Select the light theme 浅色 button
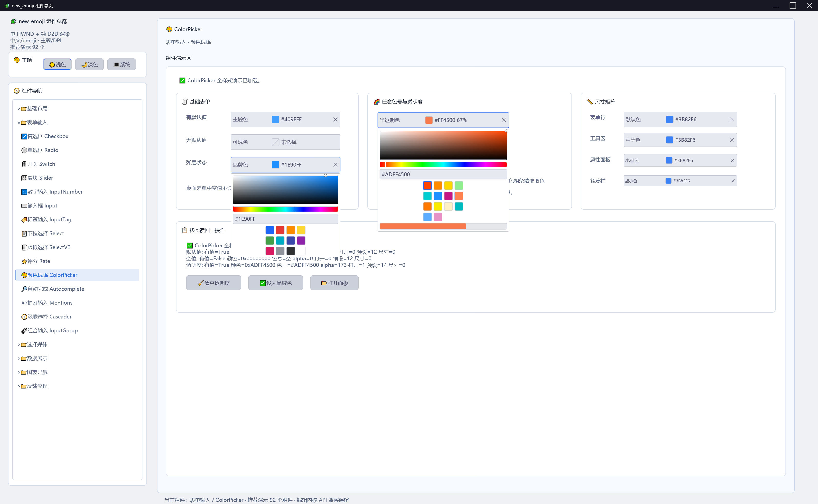 [x=57, y=64]
